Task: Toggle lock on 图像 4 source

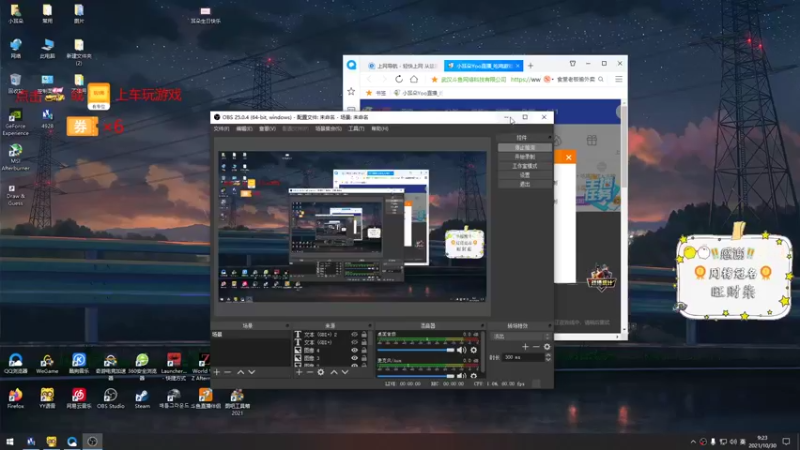Action: [x=364, y=350]
